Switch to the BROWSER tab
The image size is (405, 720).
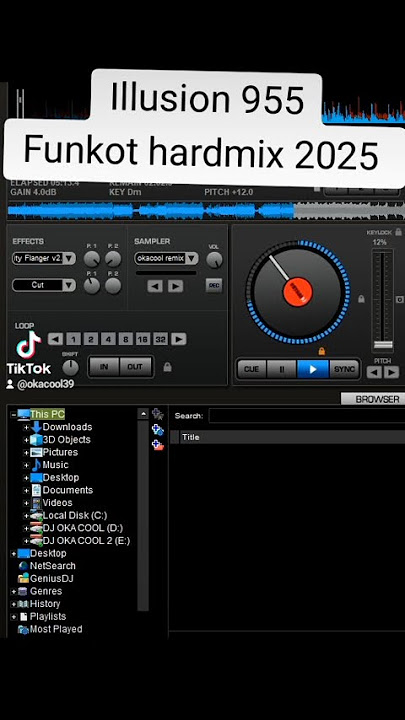[x=373, y=399]
